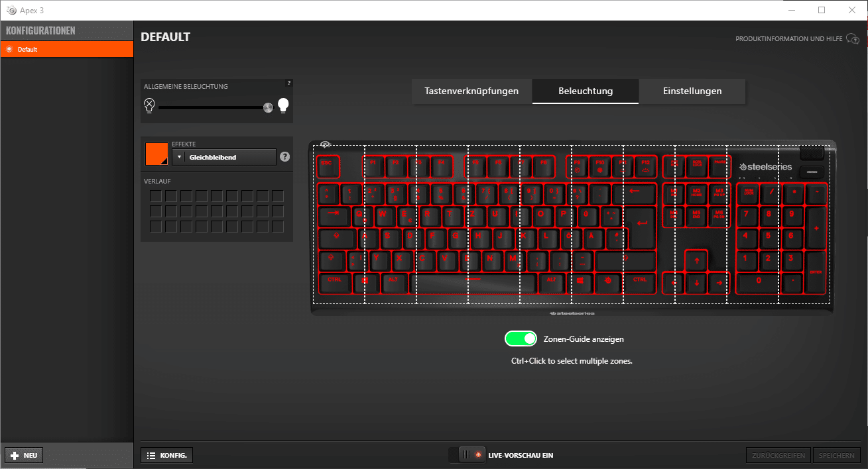This screenshot has height=469, width=868.
Task: Click the ESC key on keyboard preview
Action: coord(328,167)
